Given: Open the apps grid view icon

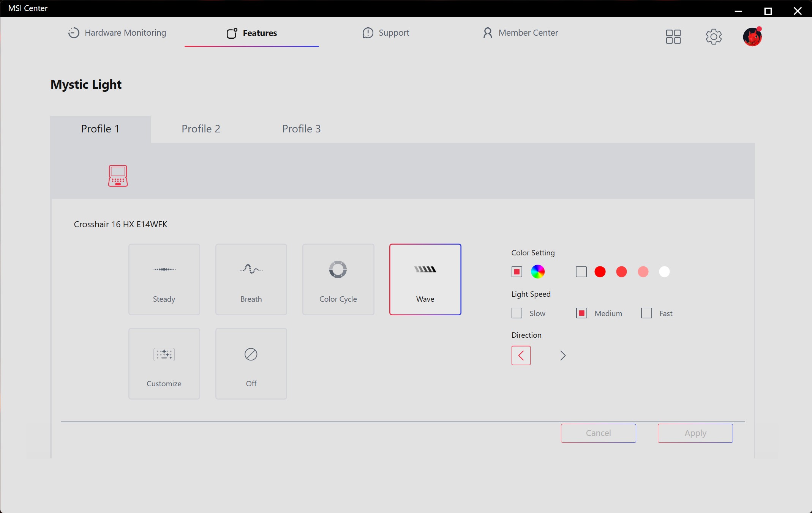Looking at the screenshot, I should tap(673, 37).
